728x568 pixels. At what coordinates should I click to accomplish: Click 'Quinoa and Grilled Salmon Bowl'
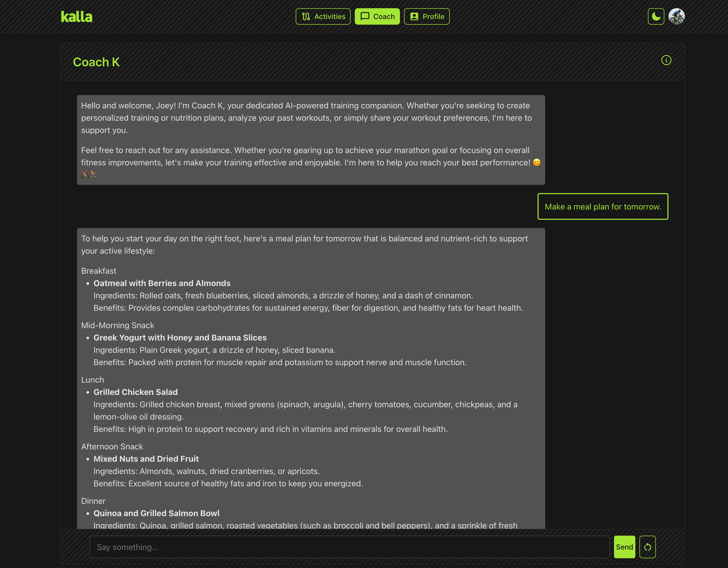(156, 513)
